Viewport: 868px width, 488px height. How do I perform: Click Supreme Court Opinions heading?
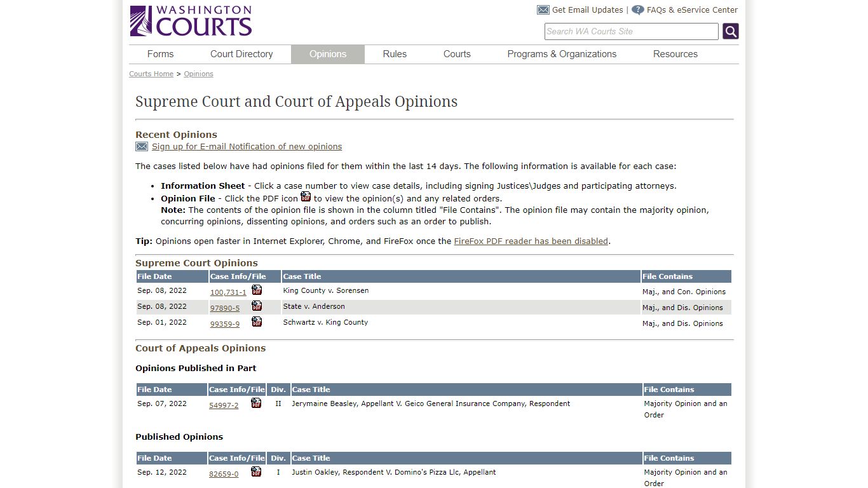coord(196,263)
